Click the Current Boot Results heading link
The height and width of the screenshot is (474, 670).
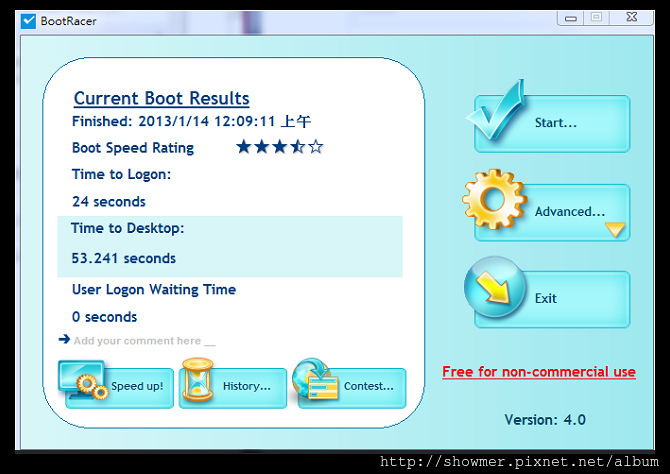pos(162,99)
